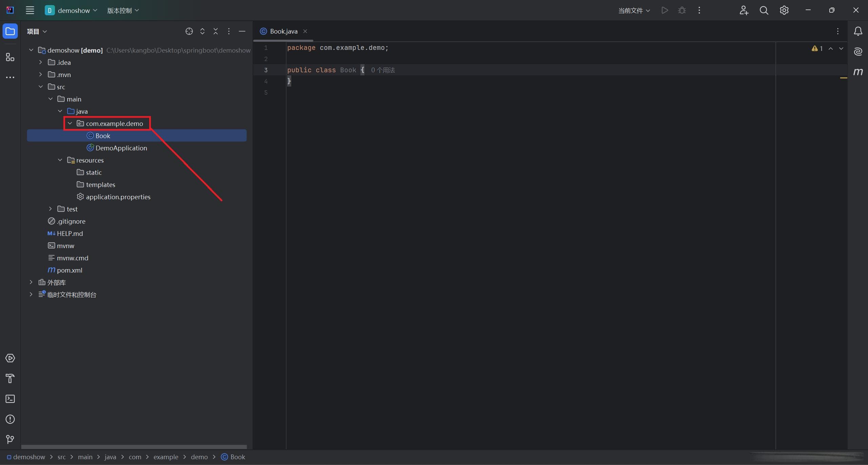
Task: Select the static folder
Action: [89, 172]
